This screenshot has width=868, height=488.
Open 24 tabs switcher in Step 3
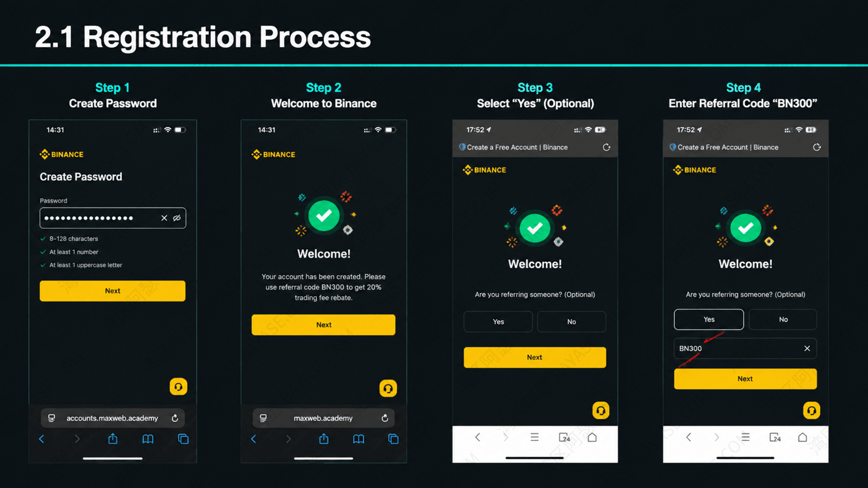(564, 437)
